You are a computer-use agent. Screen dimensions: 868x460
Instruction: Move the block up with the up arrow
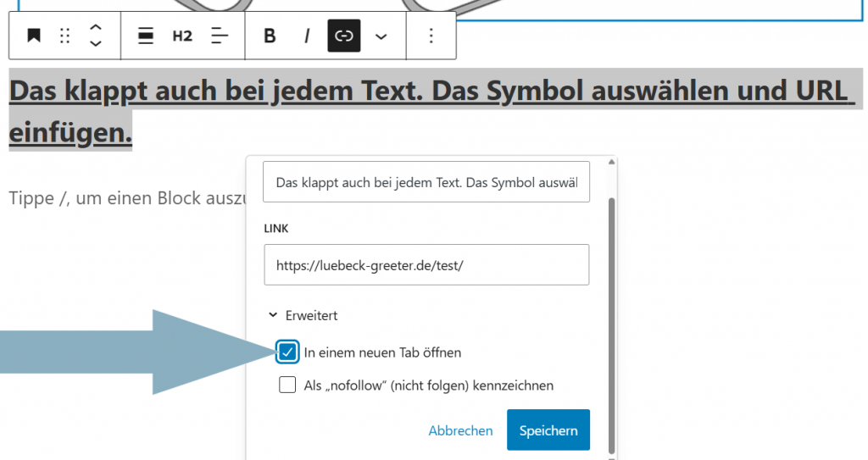click(96, 27)
